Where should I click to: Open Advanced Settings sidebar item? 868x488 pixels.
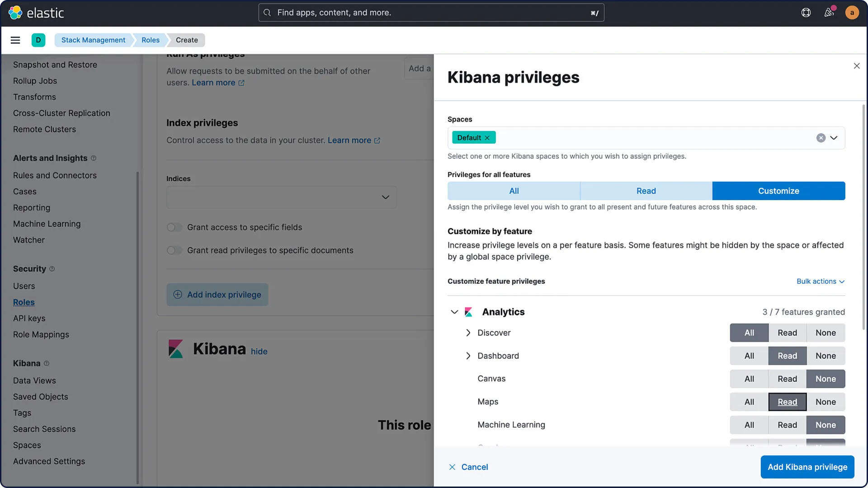(49, 461)
